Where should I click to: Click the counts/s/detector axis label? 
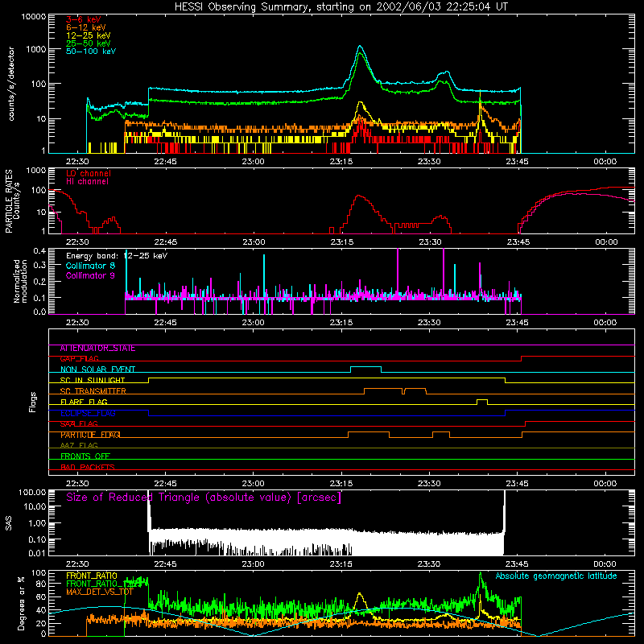[x=11, y=84]
